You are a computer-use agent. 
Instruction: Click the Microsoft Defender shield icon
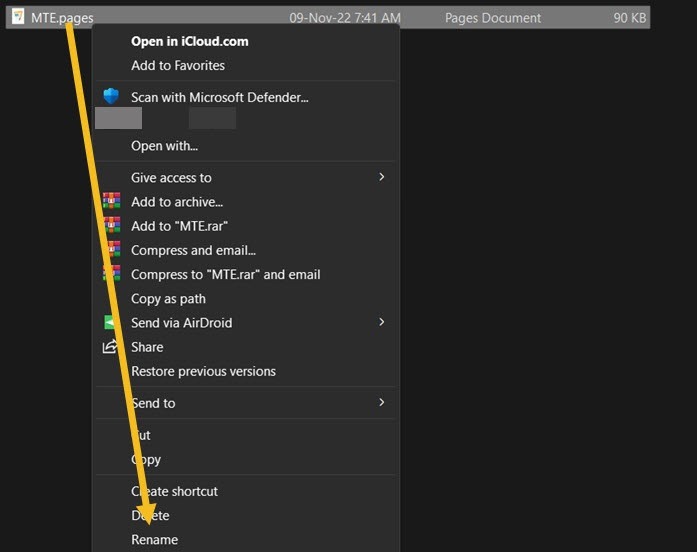click(111, 97)
